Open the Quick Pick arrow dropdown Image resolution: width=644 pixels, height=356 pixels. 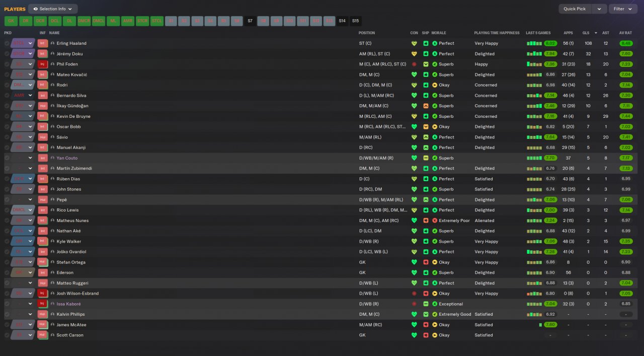[599, 9]
